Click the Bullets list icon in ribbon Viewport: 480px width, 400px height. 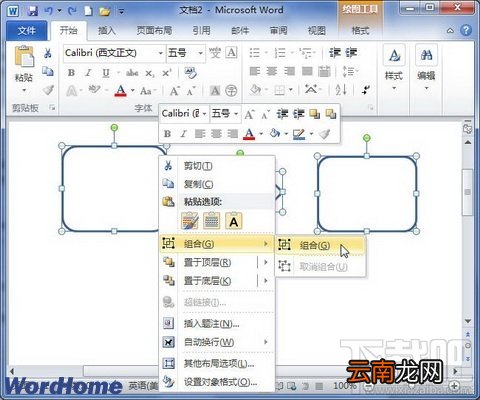tap(255, 53)
